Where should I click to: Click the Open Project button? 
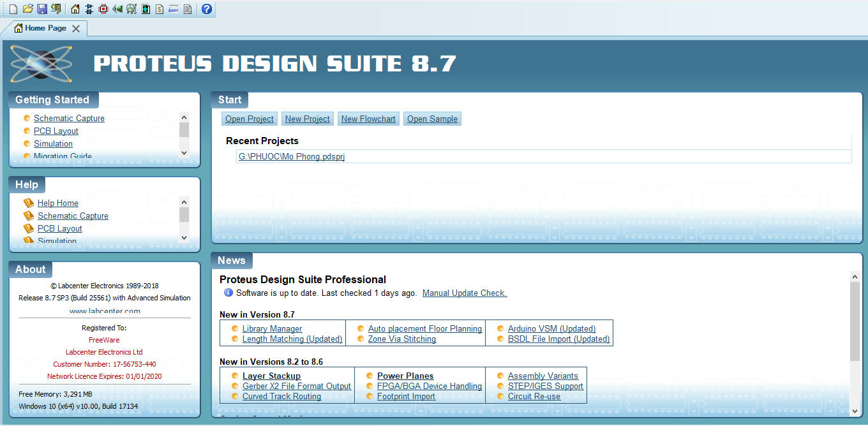tap(249, 119)
